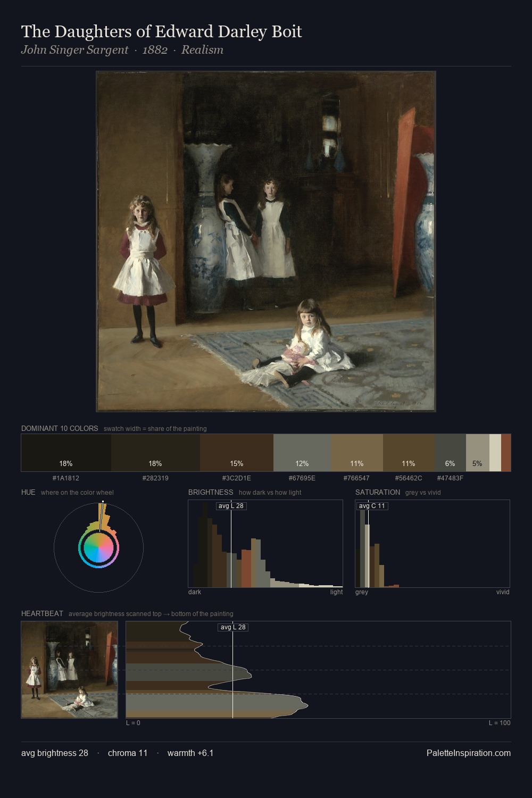Click the 'HEARTBEAT' section heading

click(42, 613)
